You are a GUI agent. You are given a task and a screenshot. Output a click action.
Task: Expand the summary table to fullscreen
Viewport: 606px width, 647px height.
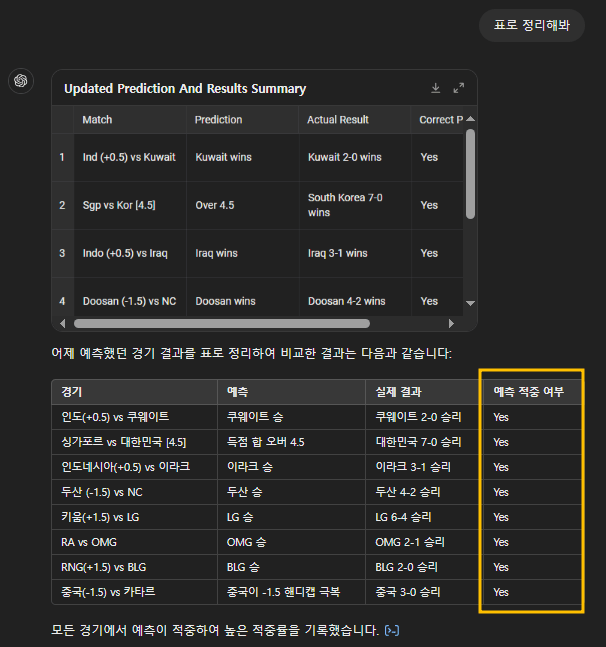pos(459,88)
